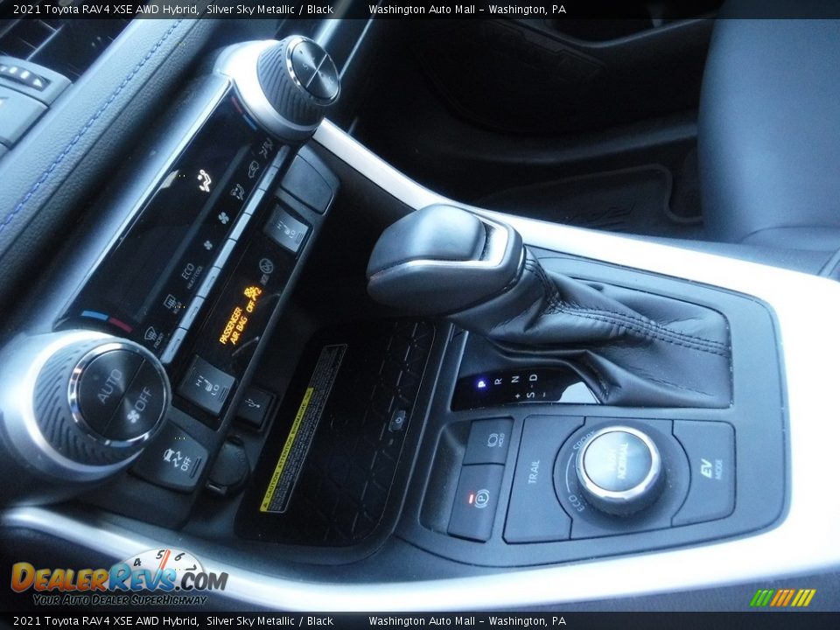Click the S gear indicator
The width and height of the screenshot is (840, 630).
(530, 395)
